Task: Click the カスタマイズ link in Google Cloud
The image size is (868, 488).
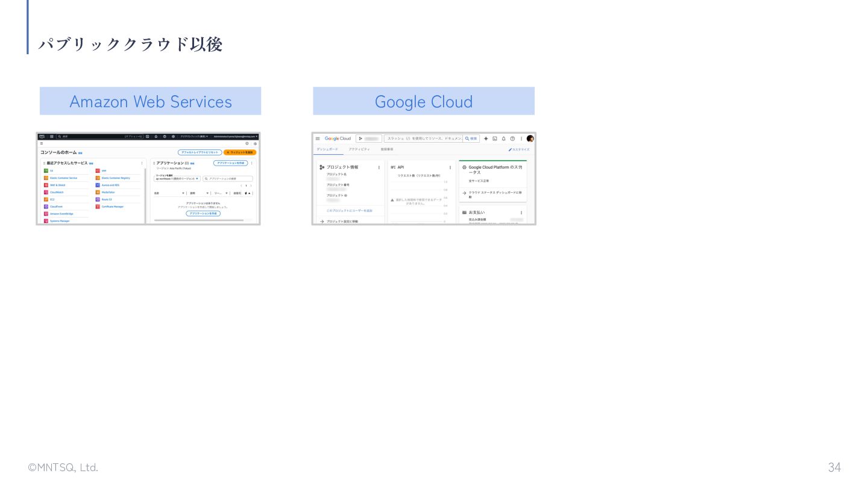Action: tap(519, 149)
